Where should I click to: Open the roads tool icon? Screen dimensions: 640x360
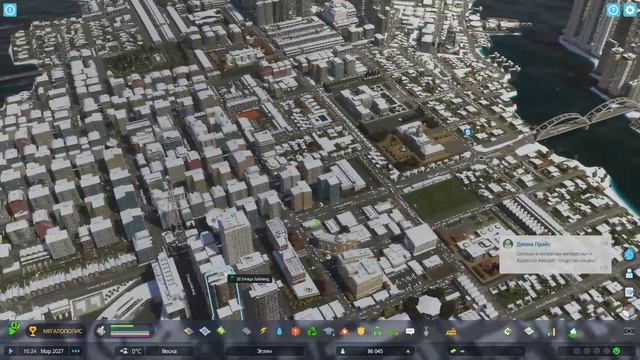(246, 331)
